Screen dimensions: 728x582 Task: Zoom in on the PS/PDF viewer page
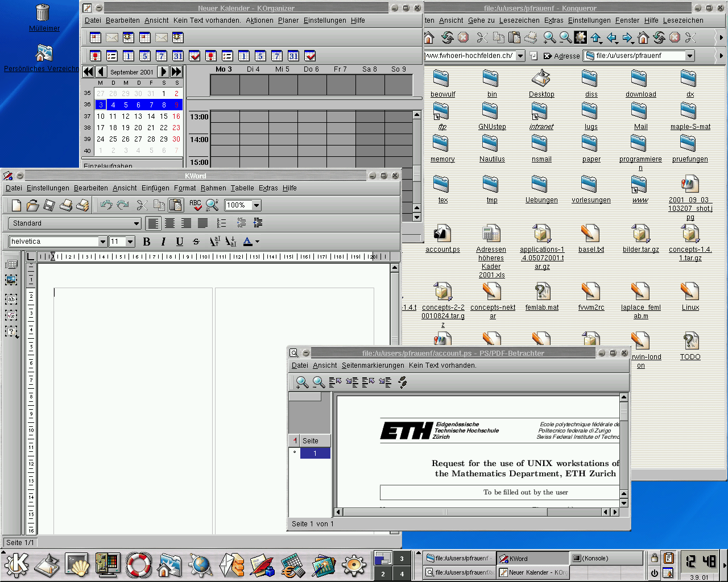tap(302, 383)
